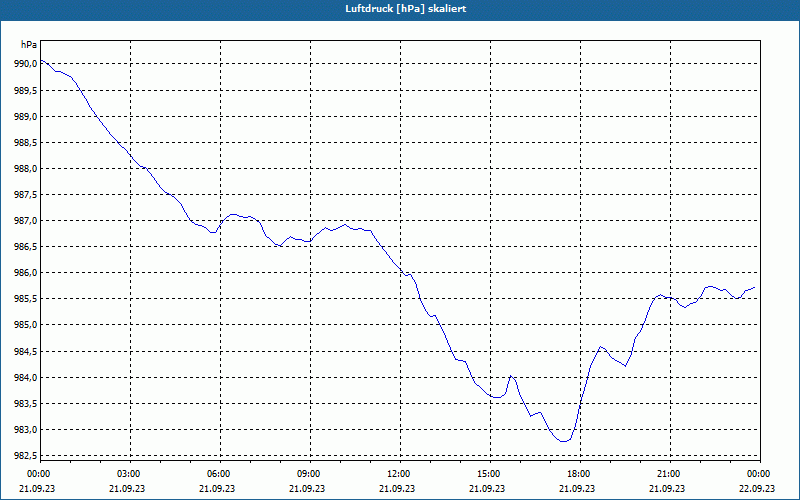Click the 00:00 time label above 21.09.23
Screen dimensions: 800x500
pyautogui.click(x=37, y=474)
